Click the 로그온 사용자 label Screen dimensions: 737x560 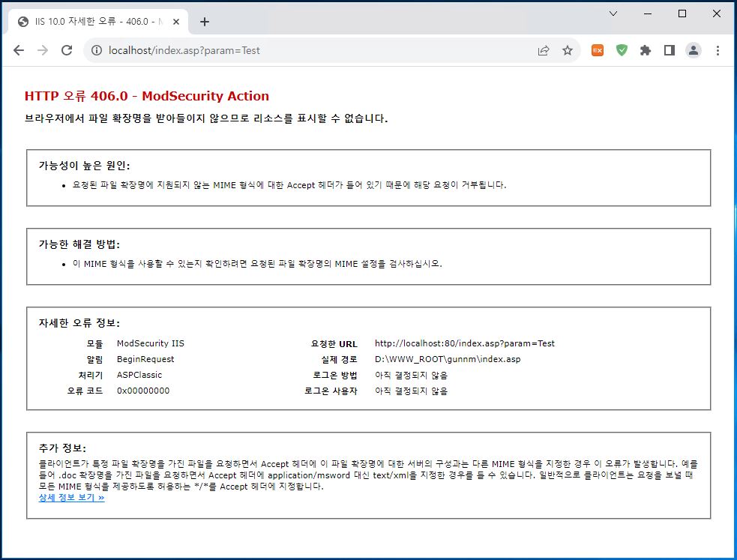[331, 391]
